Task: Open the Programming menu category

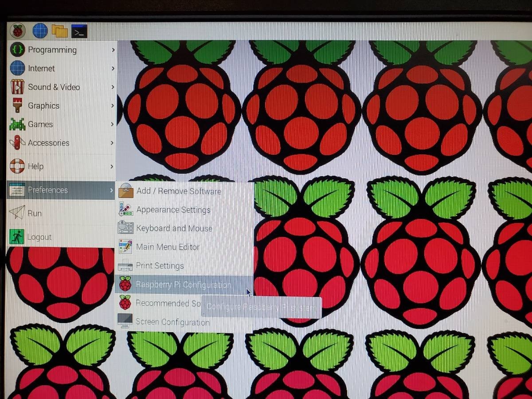Action: (63, 50)
